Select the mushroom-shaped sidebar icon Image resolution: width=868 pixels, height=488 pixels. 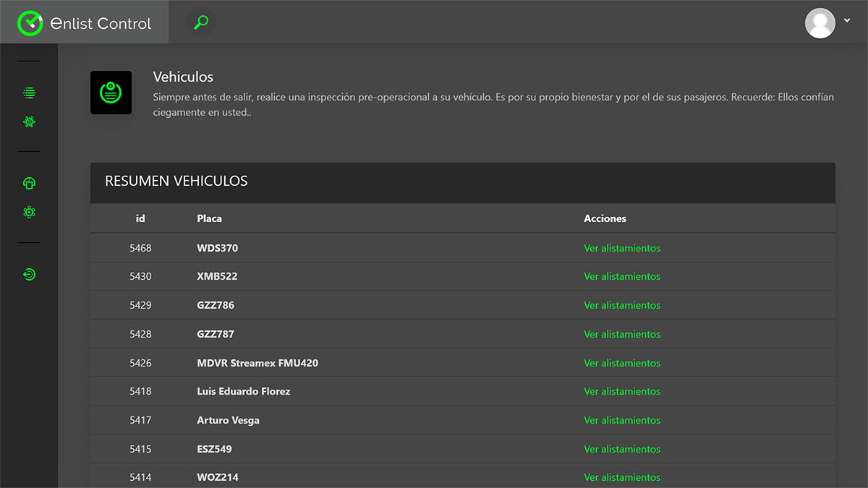tap(29, 184)
